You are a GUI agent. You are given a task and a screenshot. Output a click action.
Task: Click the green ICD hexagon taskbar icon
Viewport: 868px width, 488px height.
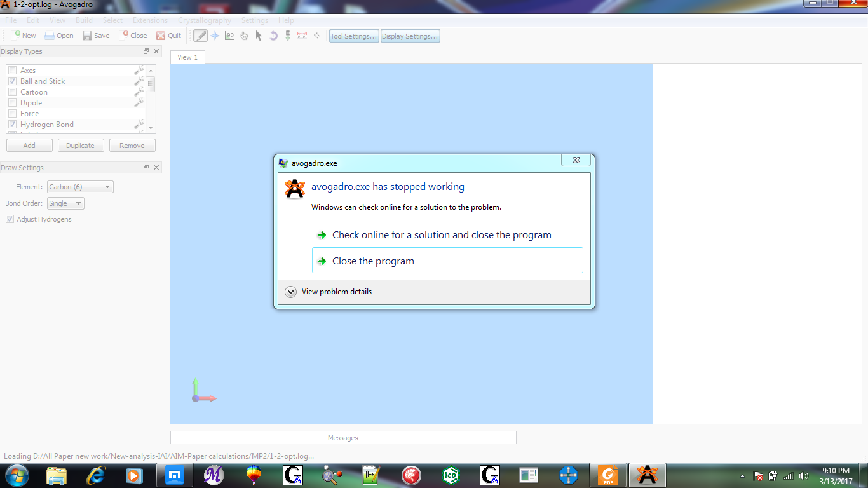[x=451, y=475]
